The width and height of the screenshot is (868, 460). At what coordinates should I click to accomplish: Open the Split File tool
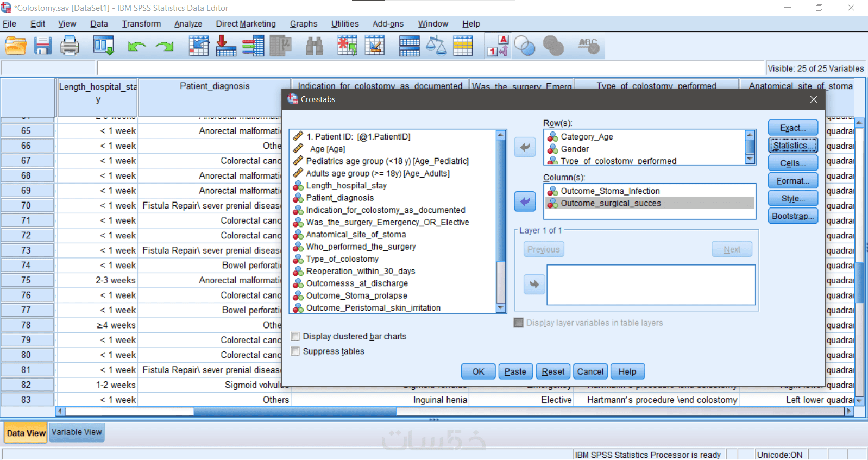point(409,46)
